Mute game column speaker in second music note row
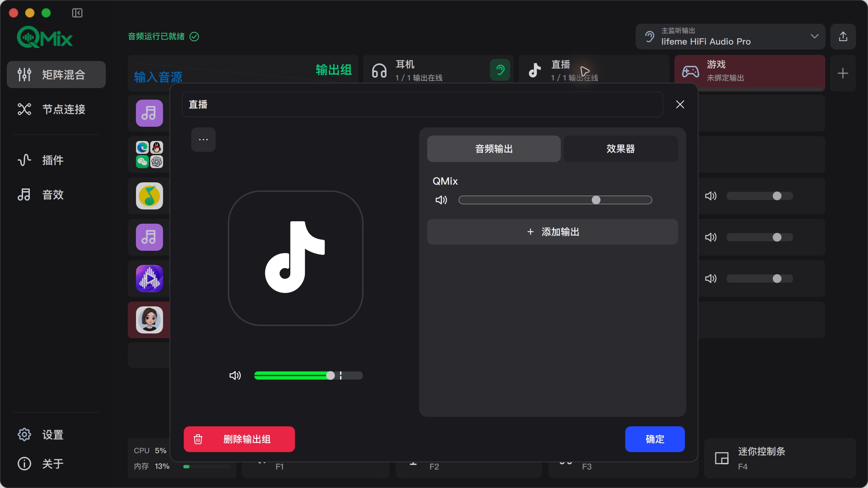This screenshot has width=868, height=488. click(711, 237)
